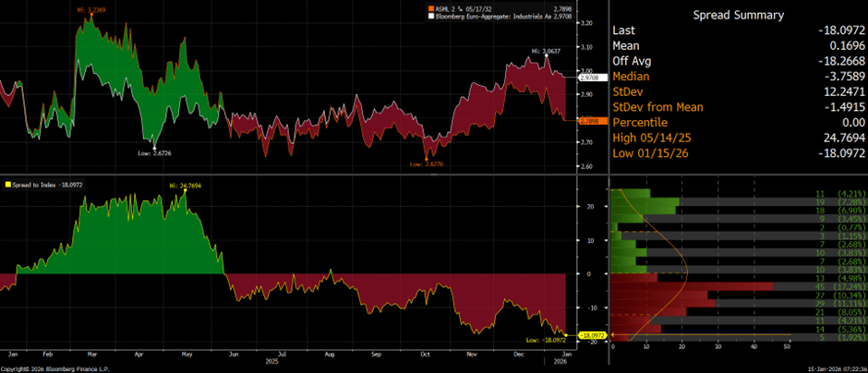Click the yellow -18.0972 axis value tag
This screenshot has width=868, height=373.
point(592,334)
